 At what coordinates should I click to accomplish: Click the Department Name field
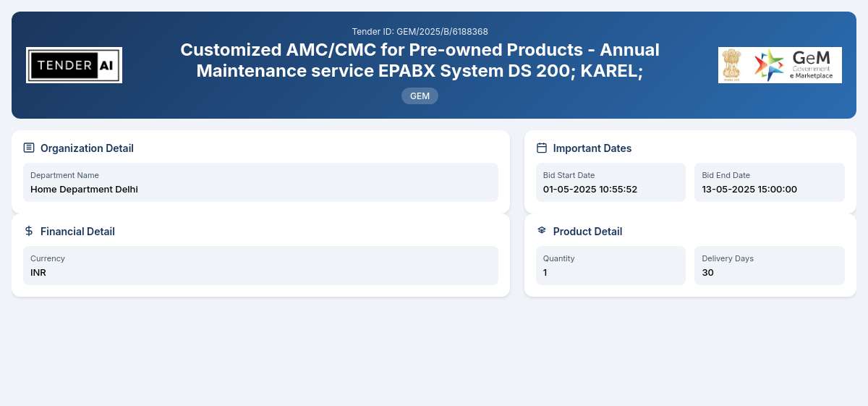[x=260, y=182]
